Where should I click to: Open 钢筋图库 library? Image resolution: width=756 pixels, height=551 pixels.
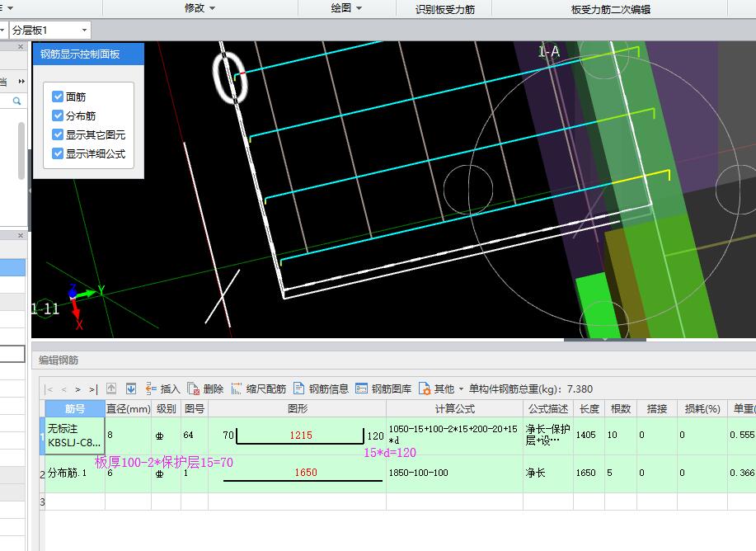383,389
